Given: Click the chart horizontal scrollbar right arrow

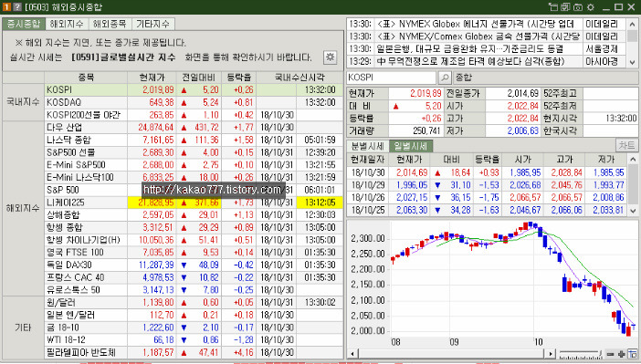Looking at the screenshot, I should pyautogui.click(x=551, y=354).
